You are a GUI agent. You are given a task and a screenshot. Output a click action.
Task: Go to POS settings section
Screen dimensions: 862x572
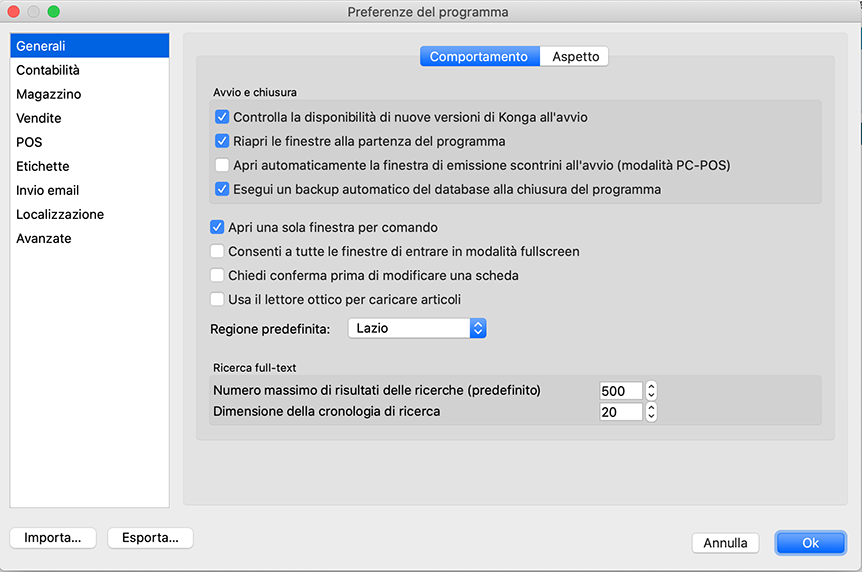(29, 142)
